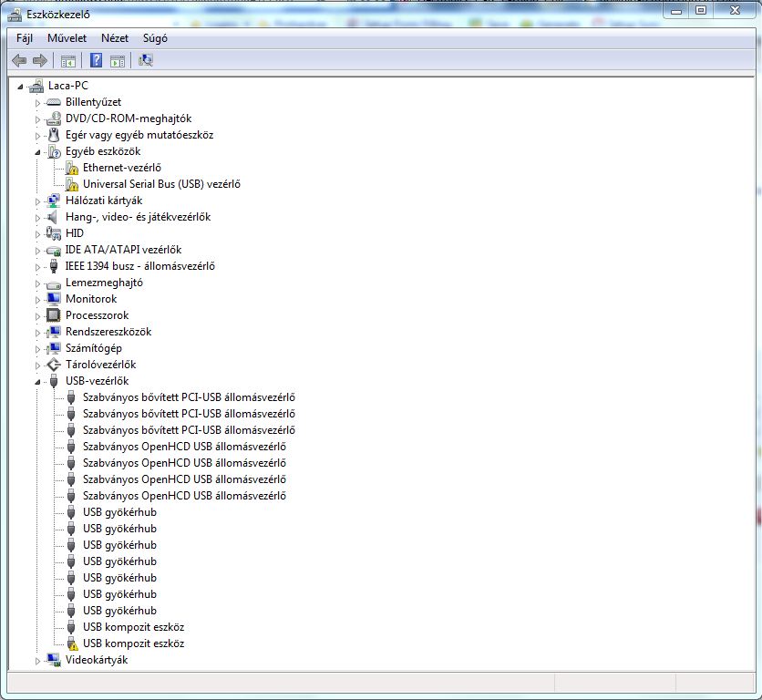Select first Szabványos bővített PCI-USB állomásvezérlő
The height and width of the screenshot is (700, 762).
pos(189,397)
